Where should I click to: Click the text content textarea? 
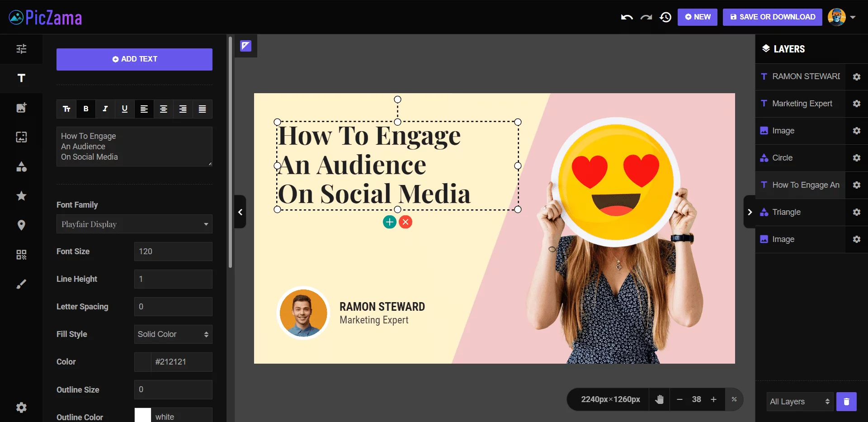pyautogui.click(x=134, y=147)
